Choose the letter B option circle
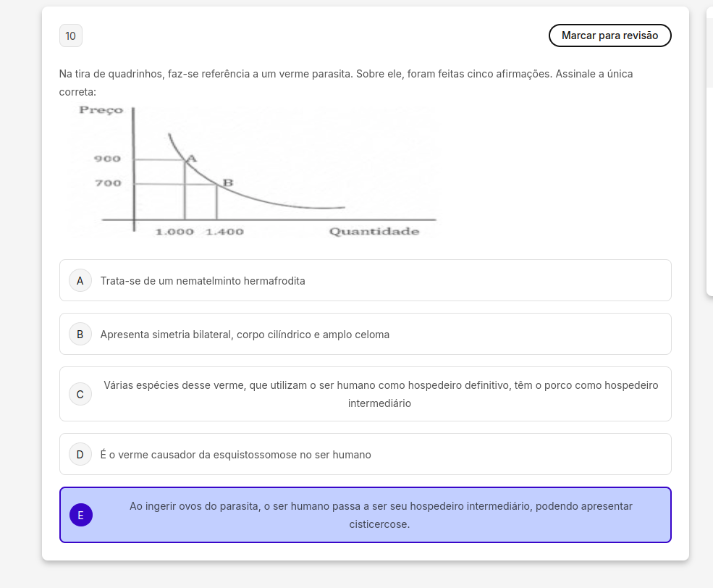713x588 pixels. click(x=80, y=335)
